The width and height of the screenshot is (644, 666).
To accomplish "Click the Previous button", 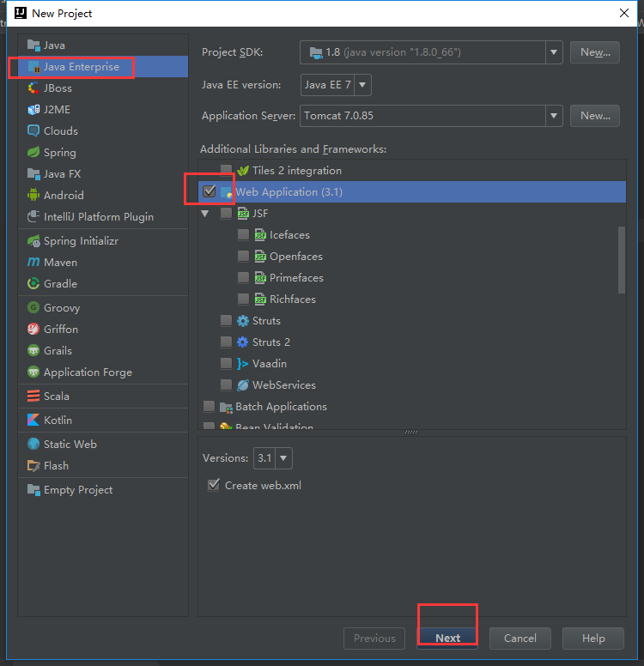I will 374,638.
